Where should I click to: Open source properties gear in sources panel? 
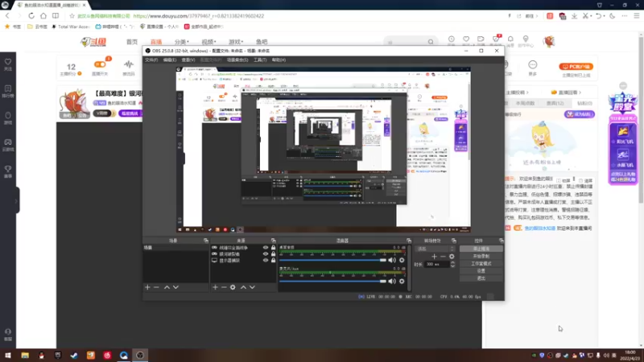click(233, 287)
